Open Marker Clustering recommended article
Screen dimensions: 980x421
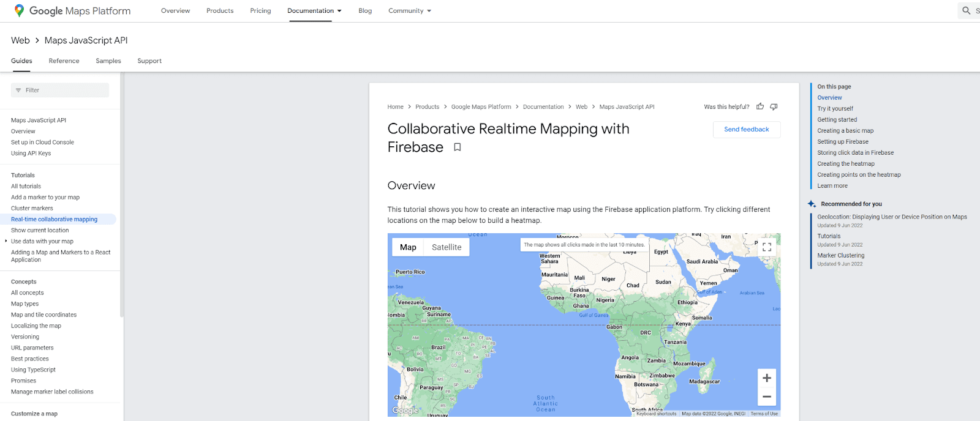click(x=841, y=256)
